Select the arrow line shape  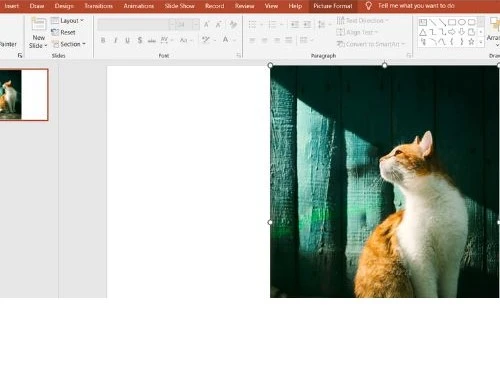tap(442, 22)
